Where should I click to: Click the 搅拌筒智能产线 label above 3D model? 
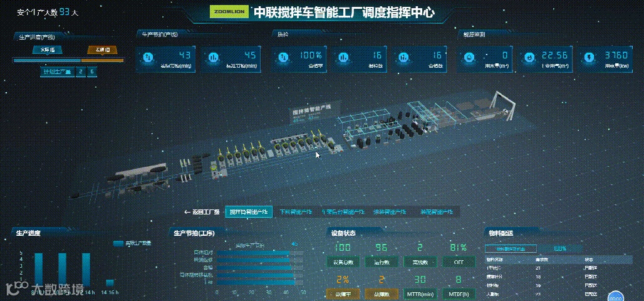pos(311,108)
